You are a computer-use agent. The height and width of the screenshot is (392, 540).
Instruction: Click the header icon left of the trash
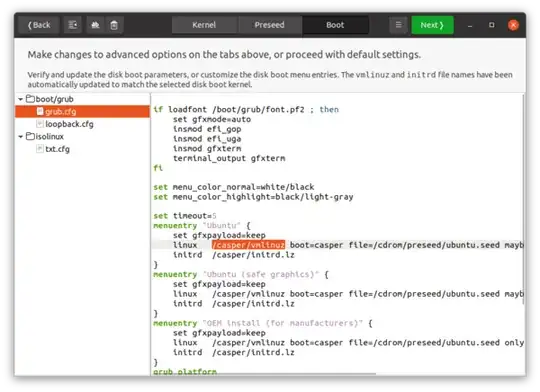click(95, 25)
